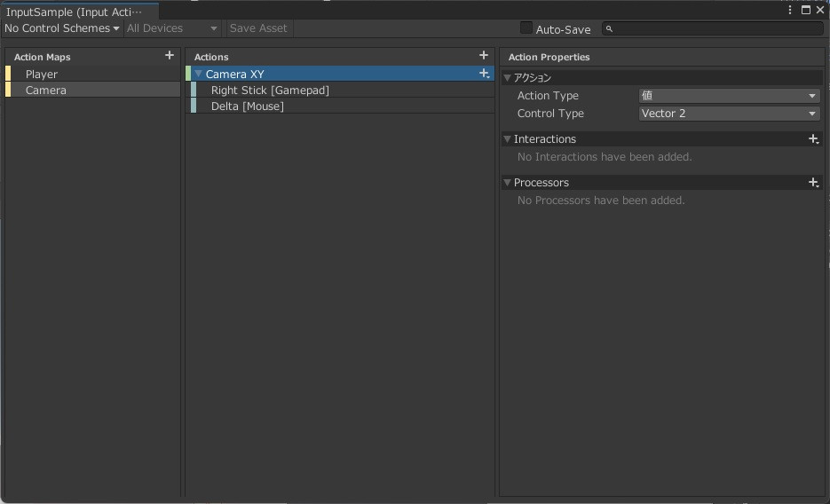Image resolution: width=830 pixels, height=504 pixels.
Task: Add a new action
Action: point(484,56)
